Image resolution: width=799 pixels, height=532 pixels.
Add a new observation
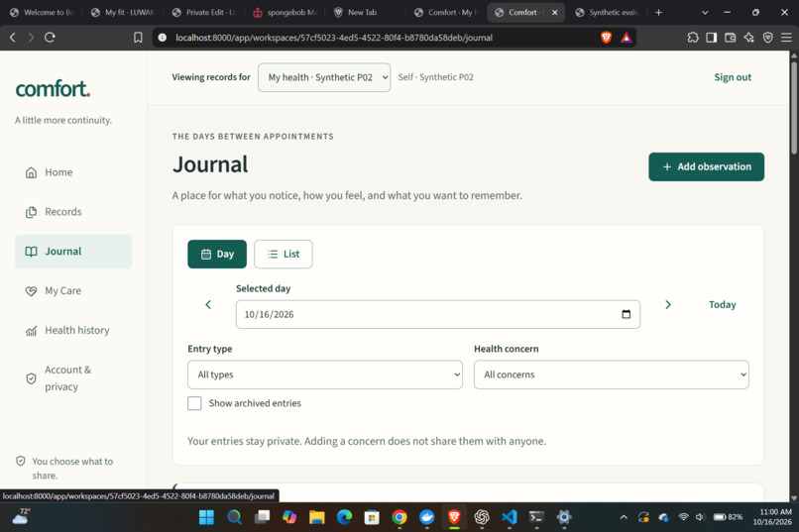point(706,167)
